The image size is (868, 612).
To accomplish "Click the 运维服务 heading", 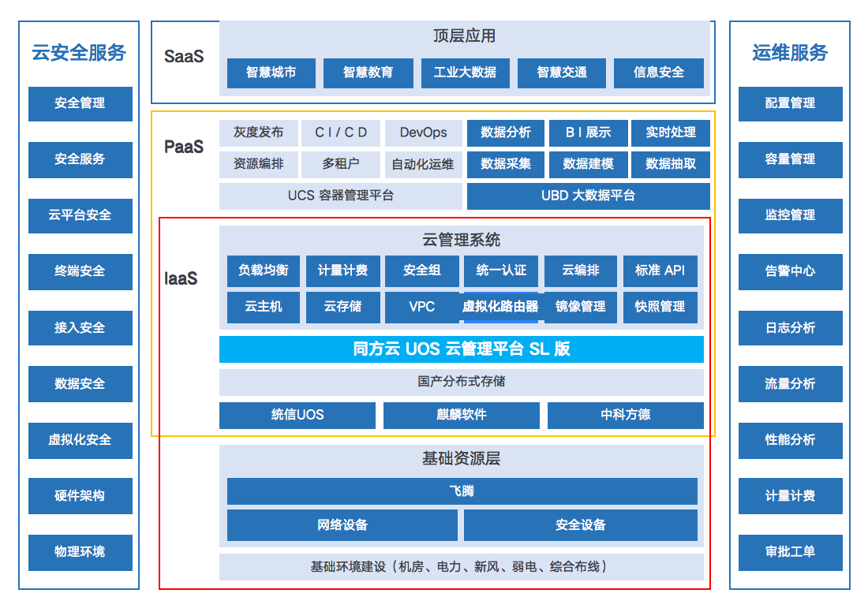I will point(790,53).
